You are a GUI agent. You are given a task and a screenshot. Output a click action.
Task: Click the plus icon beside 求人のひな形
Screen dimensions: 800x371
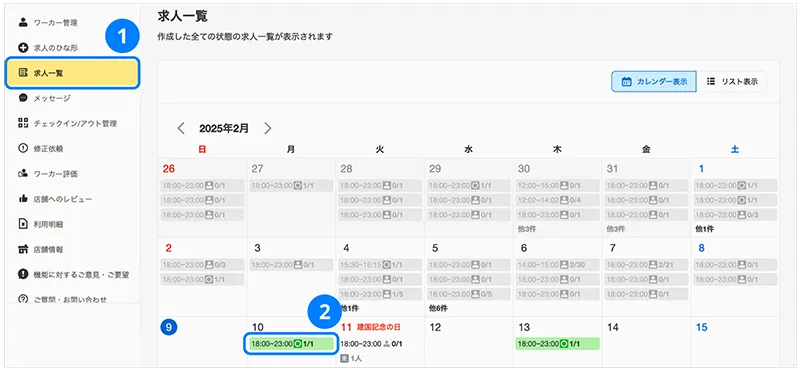[22, 48]
